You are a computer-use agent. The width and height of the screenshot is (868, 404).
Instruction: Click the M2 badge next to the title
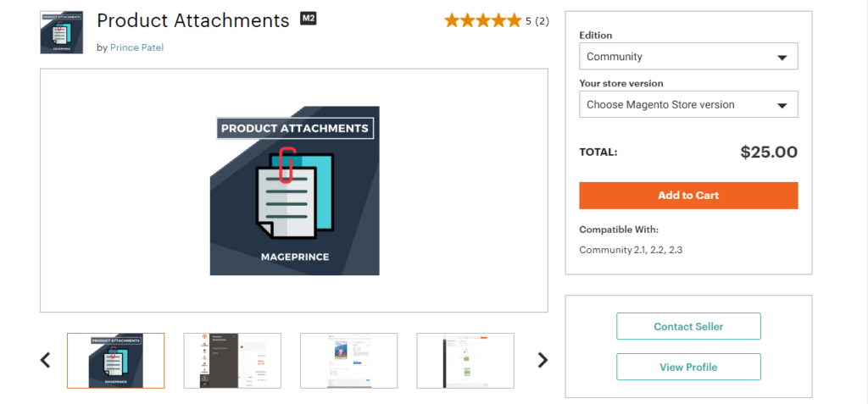[308, 19]
